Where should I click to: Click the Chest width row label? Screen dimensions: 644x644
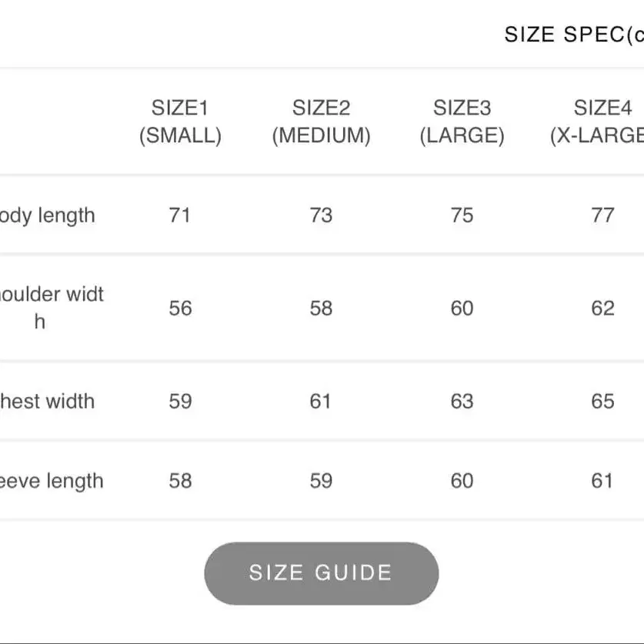coord(47,402)
